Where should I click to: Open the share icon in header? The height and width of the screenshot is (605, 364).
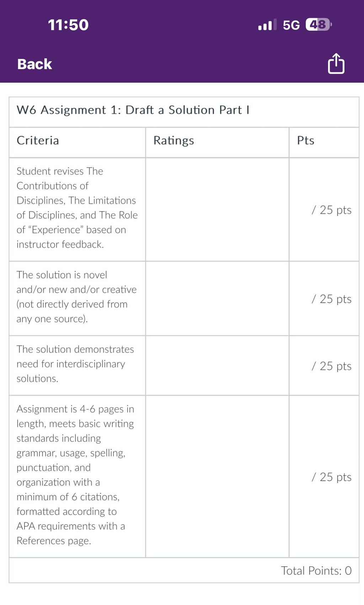pos(336,63)
